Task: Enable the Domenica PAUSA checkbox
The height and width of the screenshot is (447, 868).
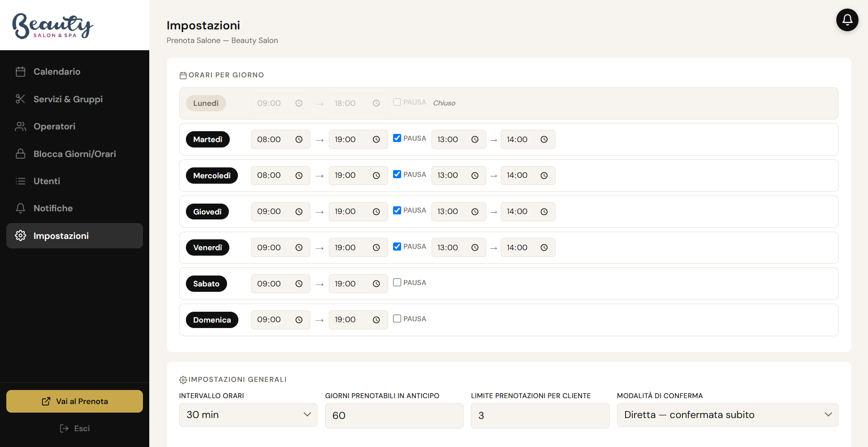Action: (397, 319)
